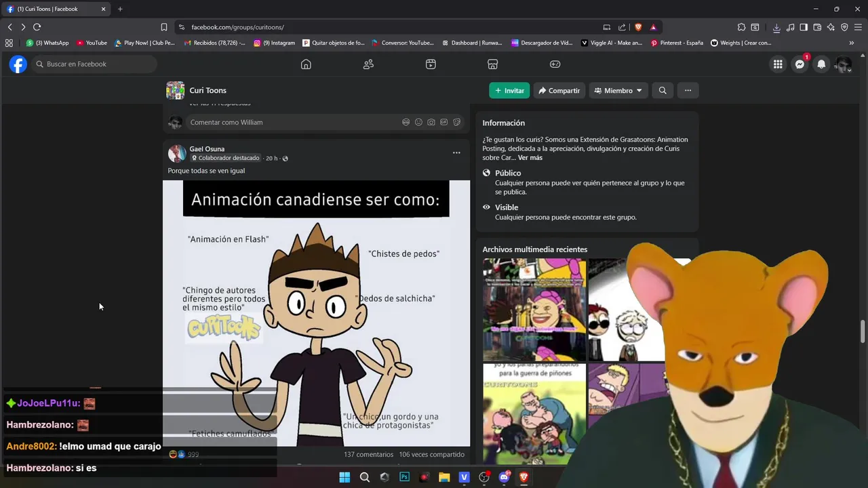Screen dimensions: 868x488
Task: Open the Curi Toons group title
Action: (208, 90)
